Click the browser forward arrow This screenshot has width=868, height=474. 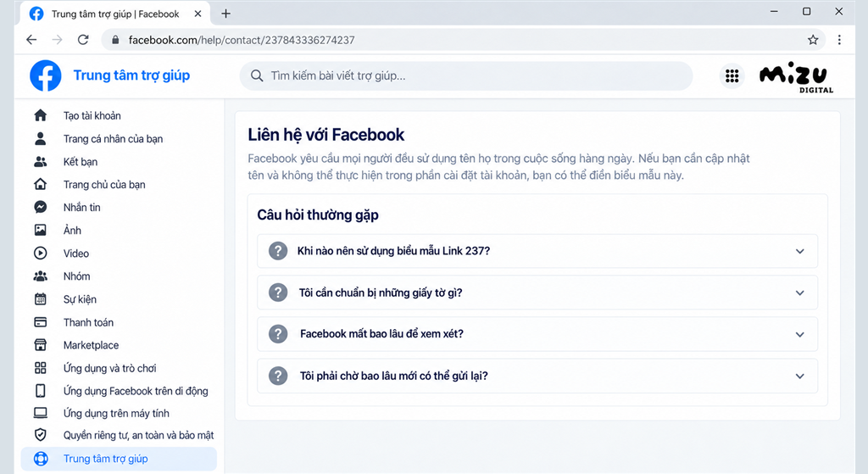click(x=57, y=40)
